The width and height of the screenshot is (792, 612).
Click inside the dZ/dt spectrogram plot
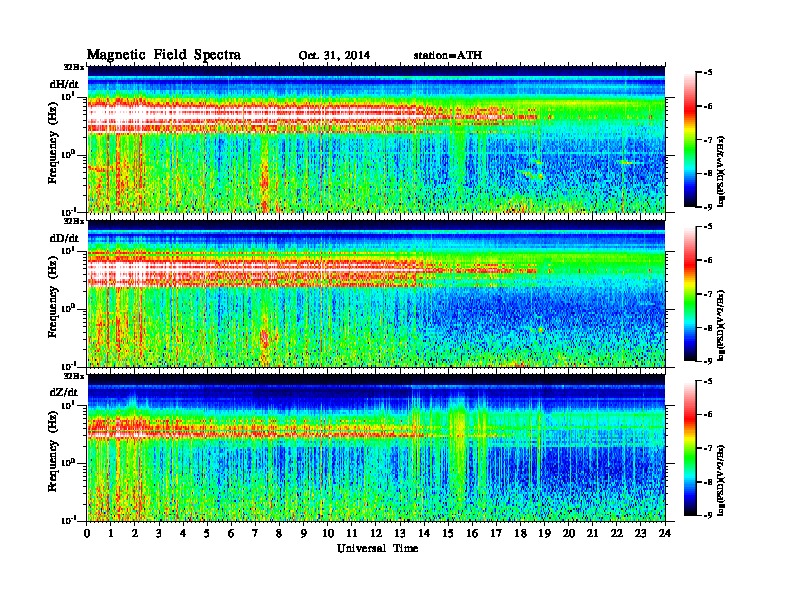pos(376,447)
